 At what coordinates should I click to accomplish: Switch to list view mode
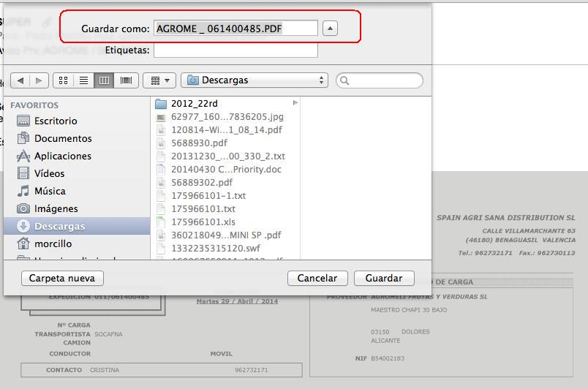click(83, 80)
